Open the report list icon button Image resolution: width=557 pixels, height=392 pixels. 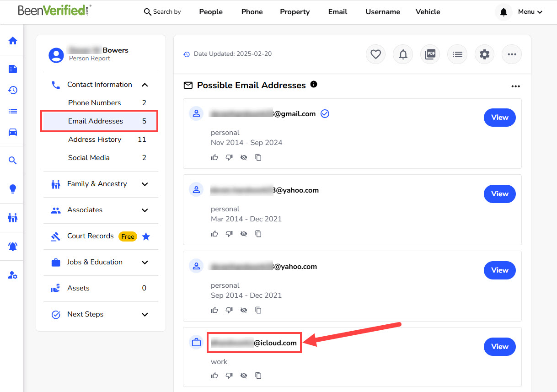[457, 54]
